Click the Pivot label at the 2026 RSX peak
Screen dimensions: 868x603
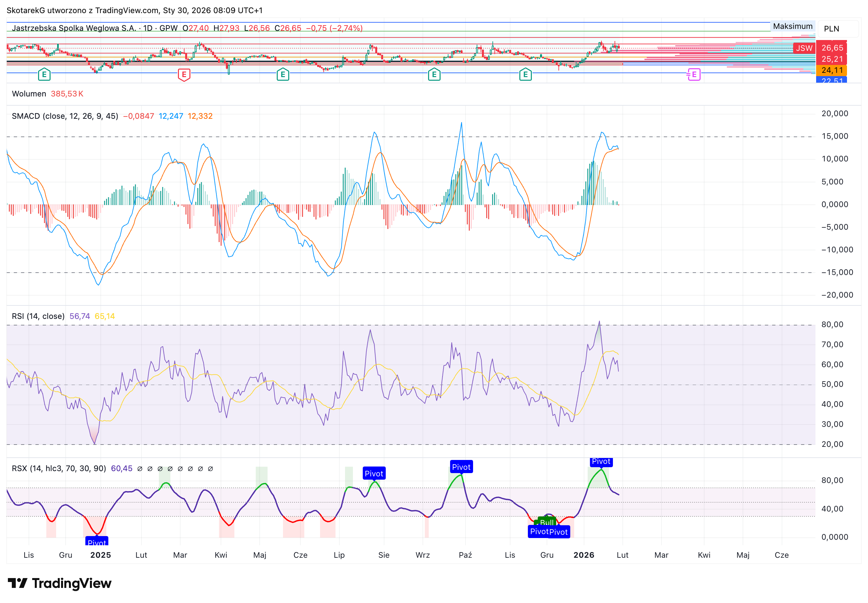(601, 462)
